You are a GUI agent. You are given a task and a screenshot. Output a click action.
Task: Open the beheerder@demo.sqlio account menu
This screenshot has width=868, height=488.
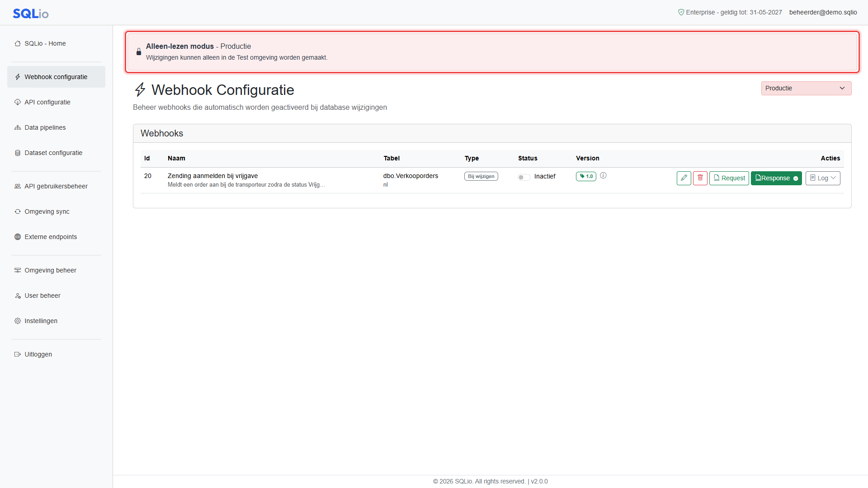point(823,12)
